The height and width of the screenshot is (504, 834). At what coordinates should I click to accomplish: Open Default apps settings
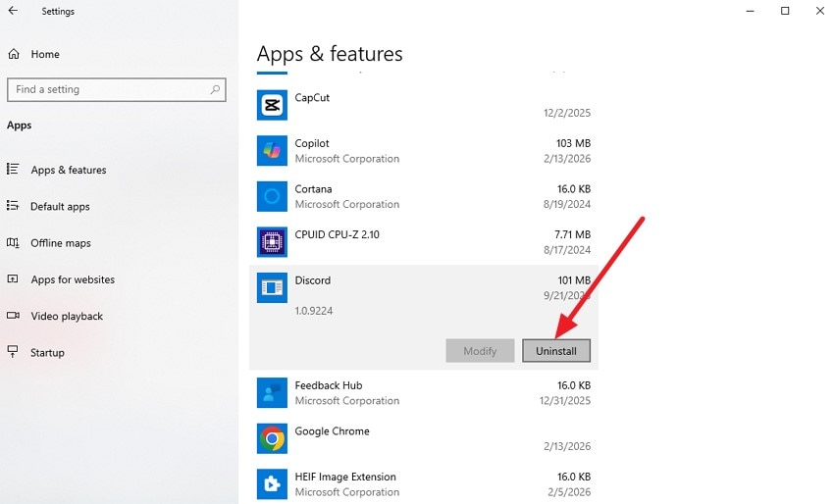pyautogui.click(x=60, y=206)
